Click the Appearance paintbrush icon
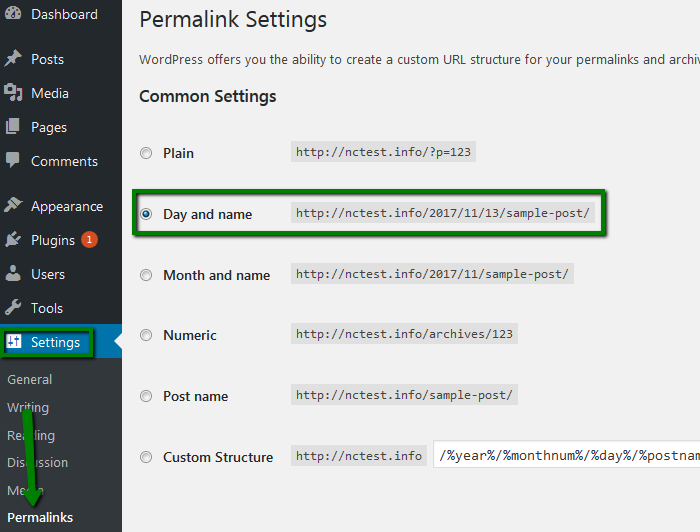Screen dimensions: 700x532 point(12,205)
